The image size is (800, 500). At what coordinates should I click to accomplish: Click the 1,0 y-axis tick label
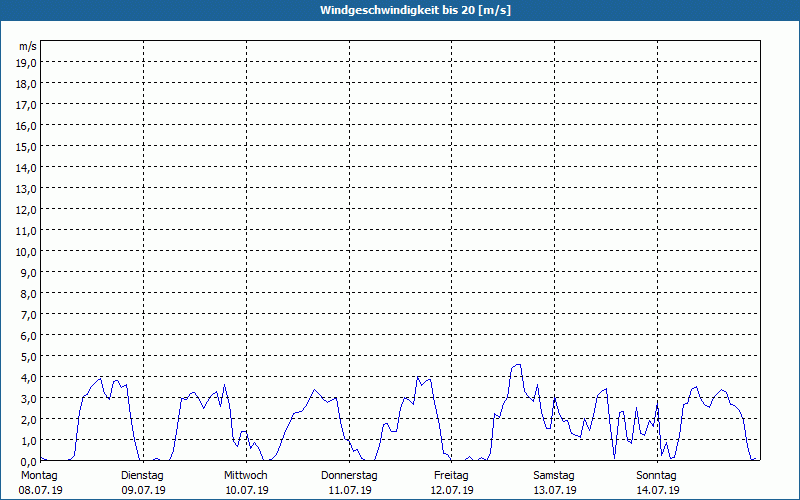(29, 440)
